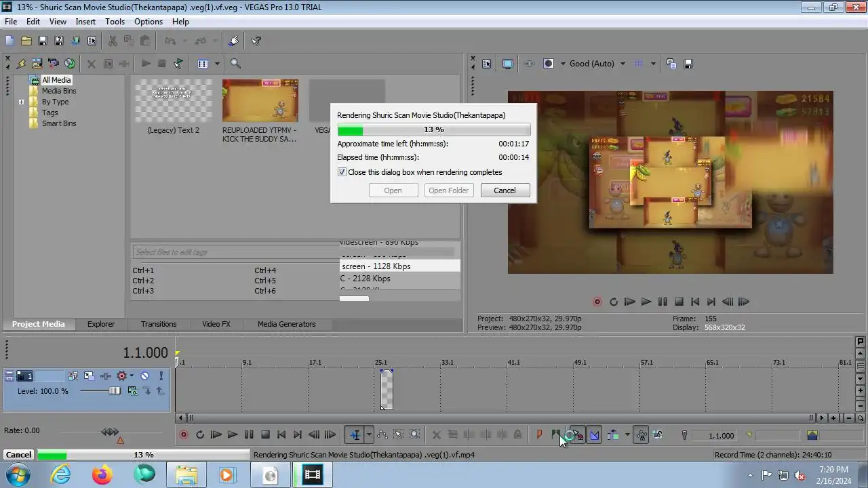Open the Tools menu

(x=115, y=22)
